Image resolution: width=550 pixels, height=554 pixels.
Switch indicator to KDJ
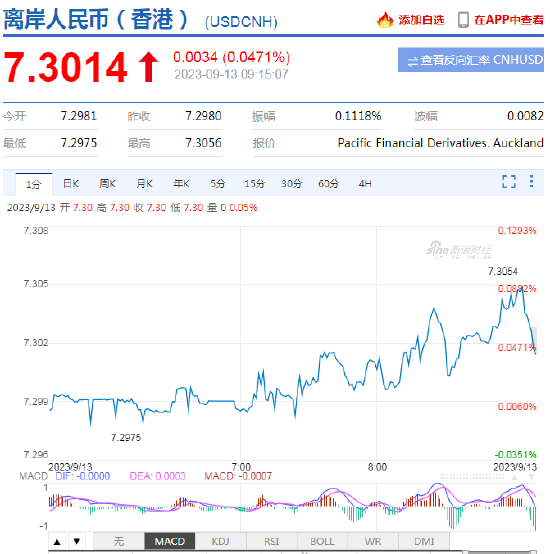click(220, 541)
